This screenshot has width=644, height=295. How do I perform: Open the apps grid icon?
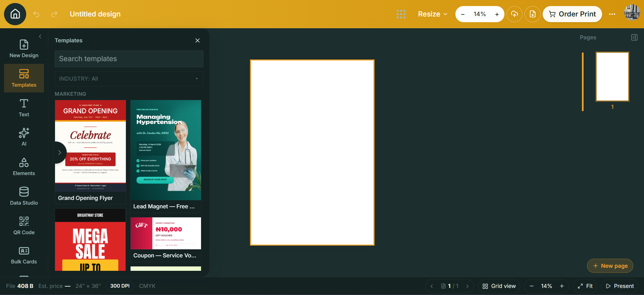click(x=401, y=14)
